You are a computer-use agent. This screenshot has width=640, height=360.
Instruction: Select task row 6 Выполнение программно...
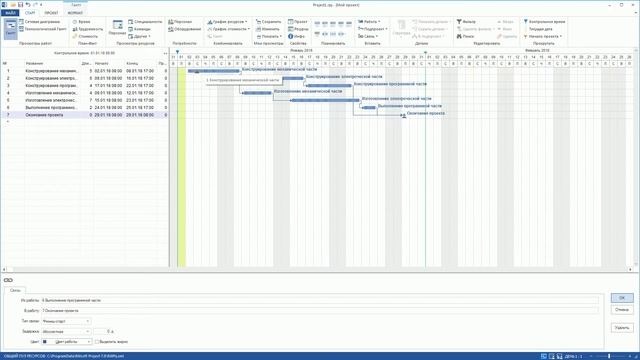pyautogui.click(x=85, y=108)
